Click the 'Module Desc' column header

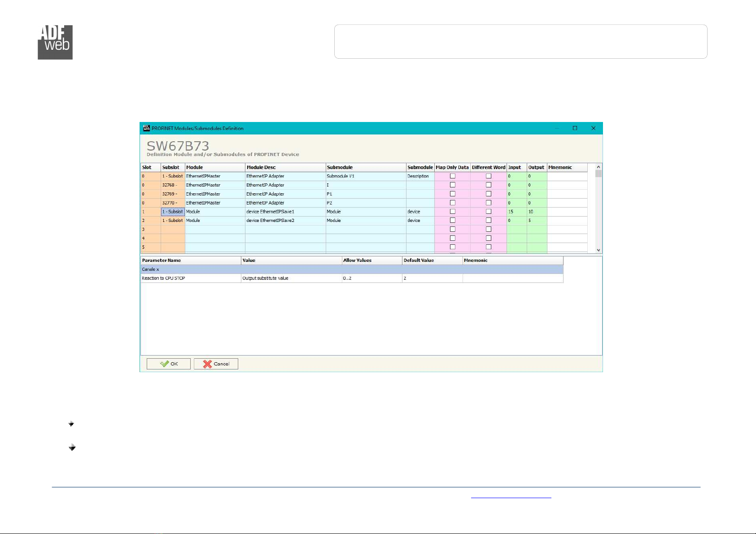pos(285,167)
